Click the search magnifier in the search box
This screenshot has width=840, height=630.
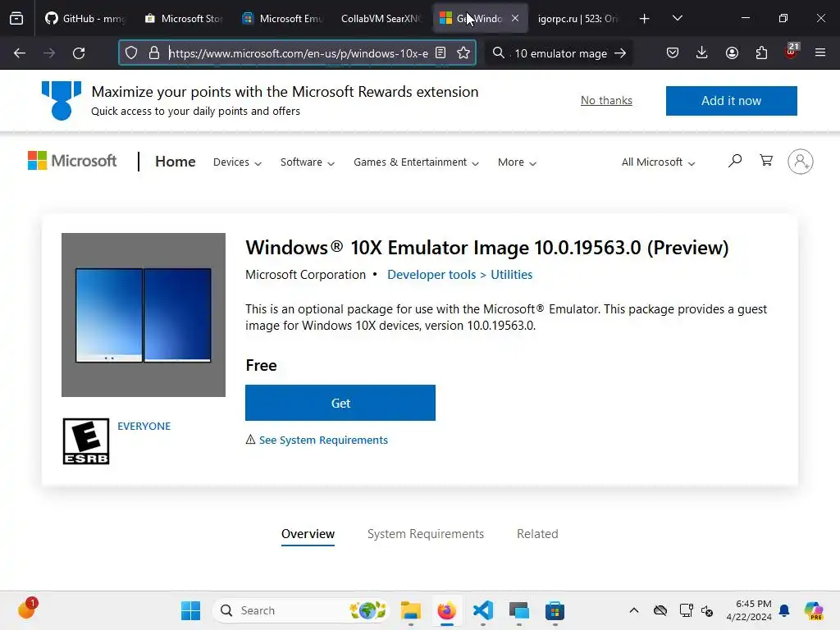pyautogui.click(x=498, y=53)
